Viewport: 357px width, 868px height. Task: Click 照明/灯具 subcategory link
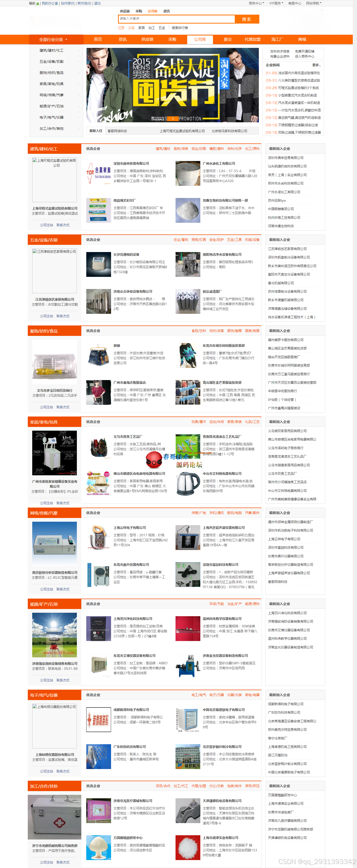point(199,240)
